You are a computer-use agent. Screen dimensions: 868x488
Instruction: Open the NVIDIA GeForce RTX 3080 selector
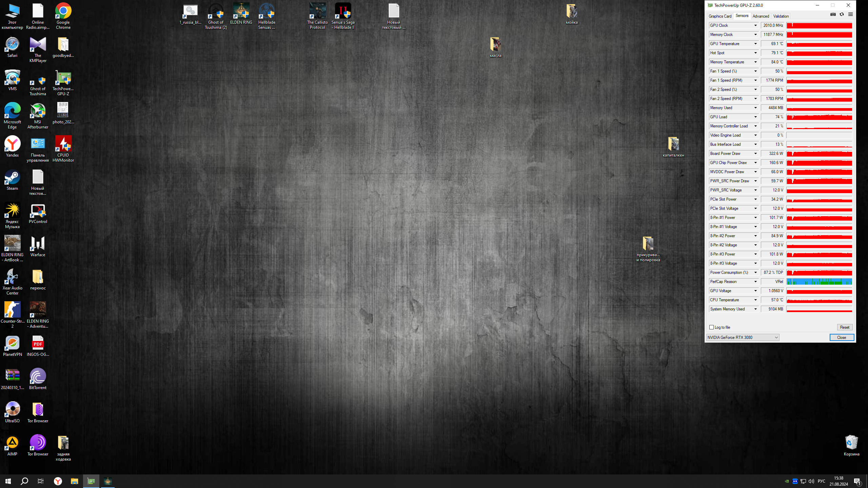[743, 338]
